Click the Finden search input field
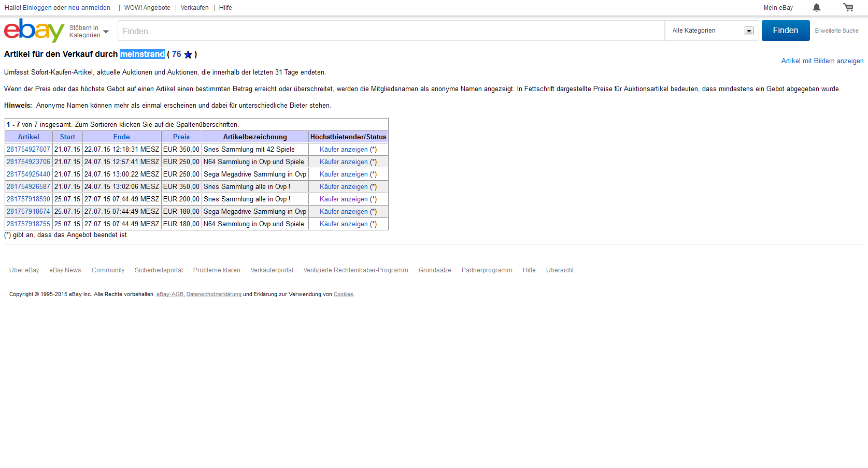 click(x=391, y=31)
